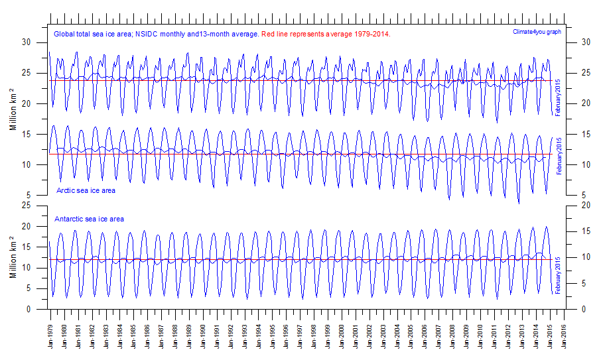
Task: Pick the 'Jan-1981' x-axis label
Action: point(78,337)
